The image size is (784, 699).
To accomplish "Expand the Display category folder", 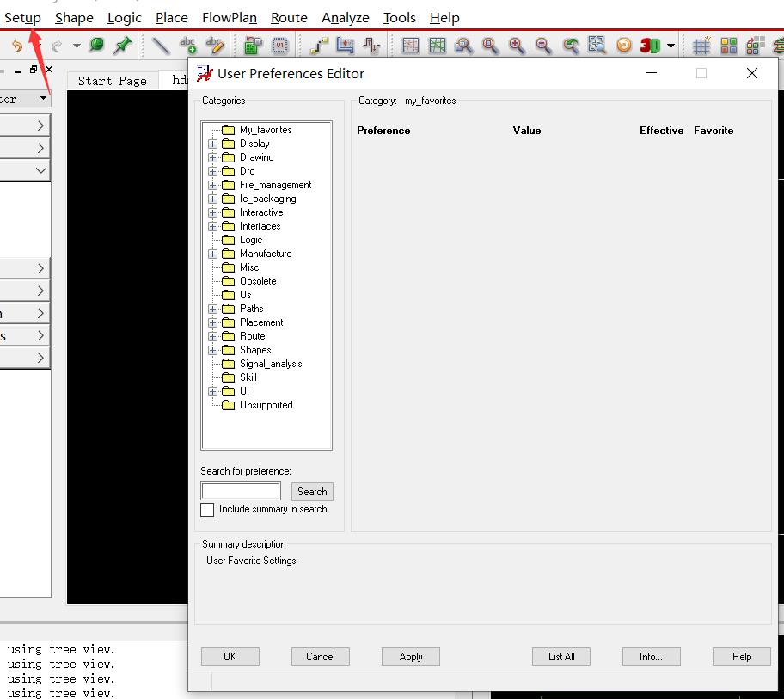I will pyautogui.click(x=212, y=144).
